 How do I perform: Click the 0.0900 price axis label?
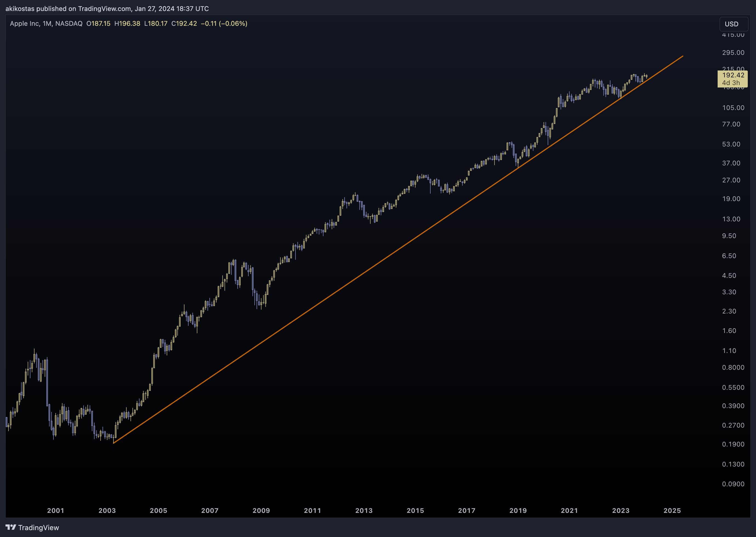tap(733, 484)
